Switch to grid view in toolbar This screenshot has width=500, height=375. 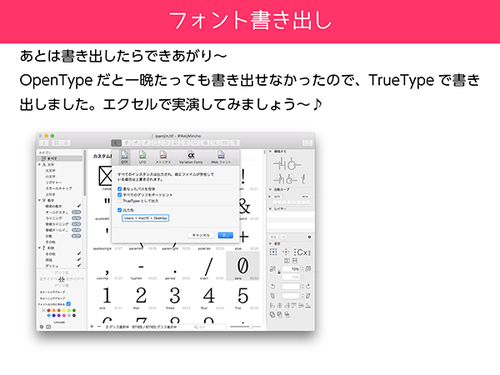56,143
